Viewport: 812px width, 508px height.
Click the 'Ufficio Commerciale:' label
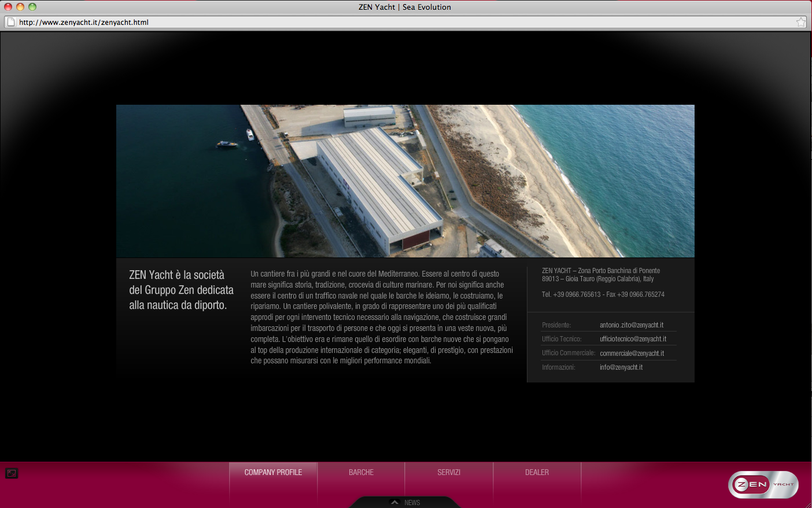[x=569, y=353]
